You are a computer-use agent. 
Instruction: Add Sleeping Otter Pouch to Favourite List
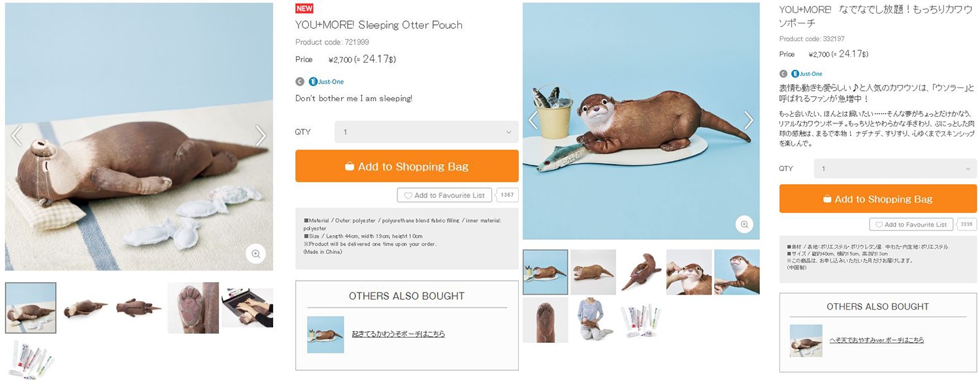tap(444, 195)
